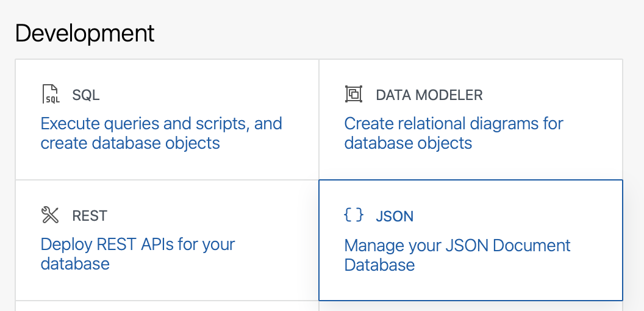Follow 'Manage your JSON Document Database' link
Screen dimensions: 644x311
tap(457, 254)
